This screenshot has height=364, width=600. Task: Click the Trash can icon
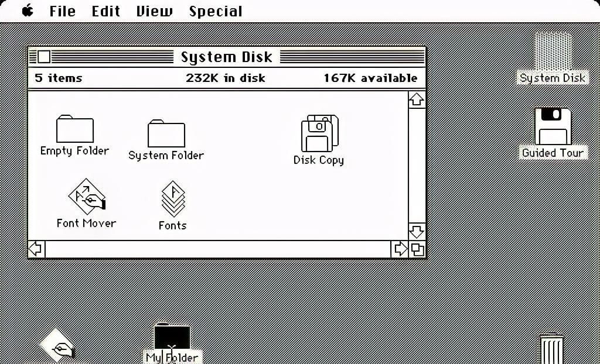pyautogui.click(x=551, y=349)
